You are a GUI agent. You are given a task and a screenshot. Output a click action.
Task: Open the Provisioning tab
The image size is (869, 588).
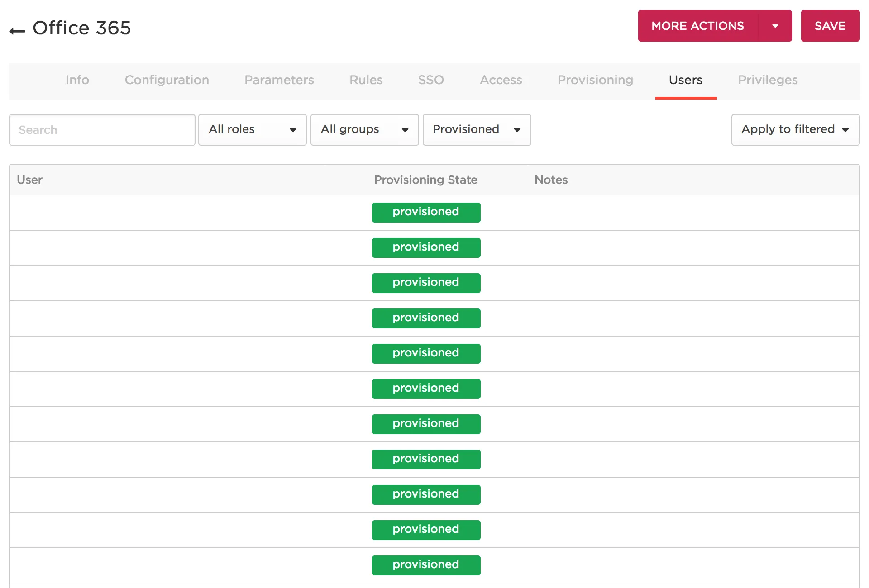[x=595, y=80]
